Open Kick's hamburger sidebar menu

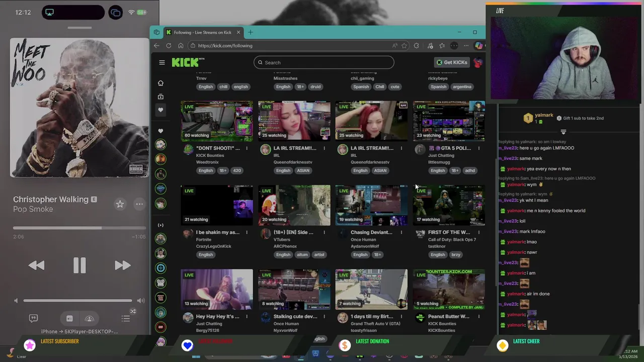coord(162,62)
